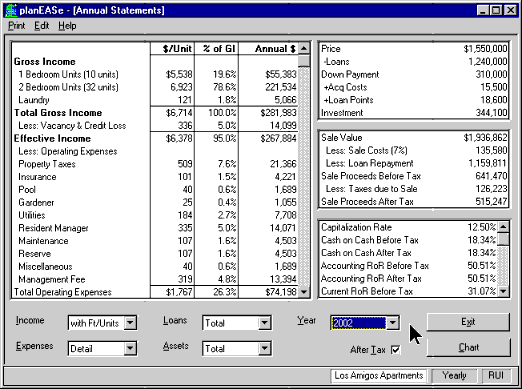
Task: Toggle the After Tax checkbox
Action: 395,350
